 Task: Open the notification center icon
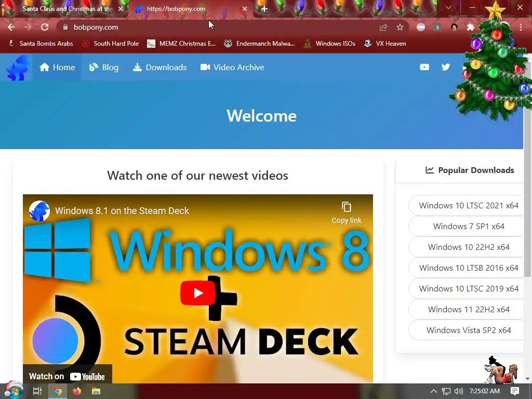[x=515, y=391]
